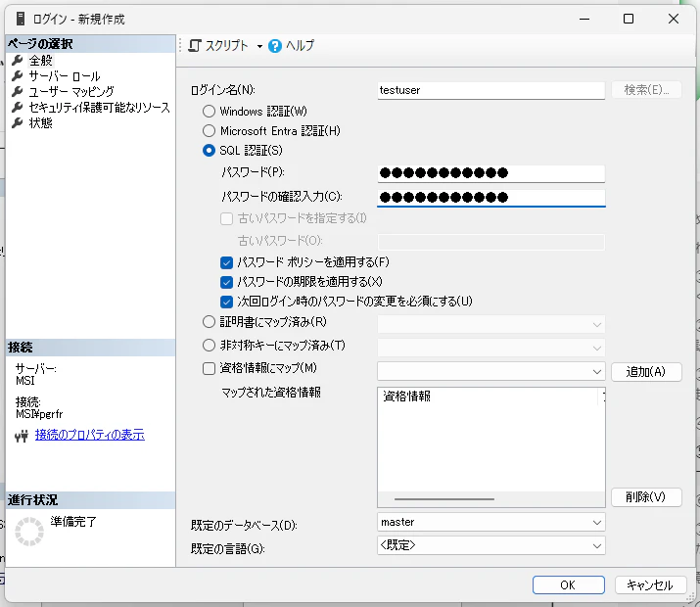Toggle パスワードの期限を適用する(X) checkbox
700x607 pixels.
pos(226,282)
